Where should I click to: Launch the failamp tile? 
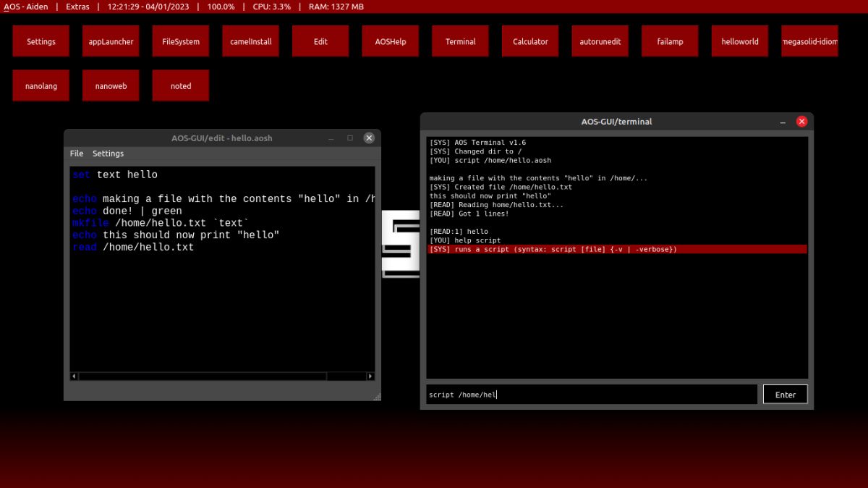(x=670, y=41)
